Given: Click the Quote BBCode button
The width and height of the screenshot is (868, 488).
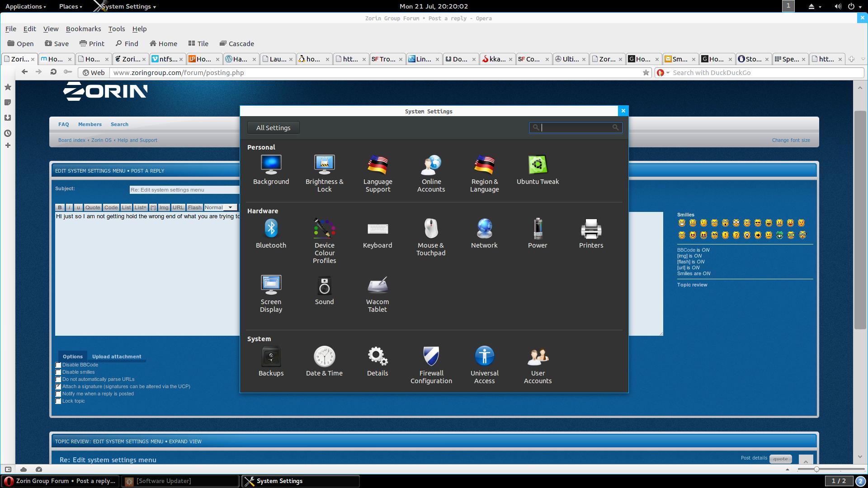Looking at the screenshot, I should point(93,207).
